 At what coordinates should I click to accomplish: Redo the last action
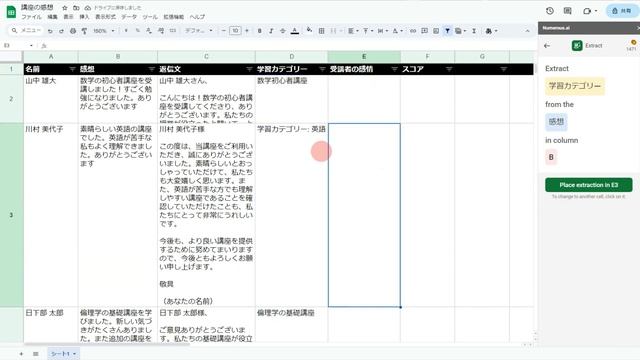pos(61,31)
